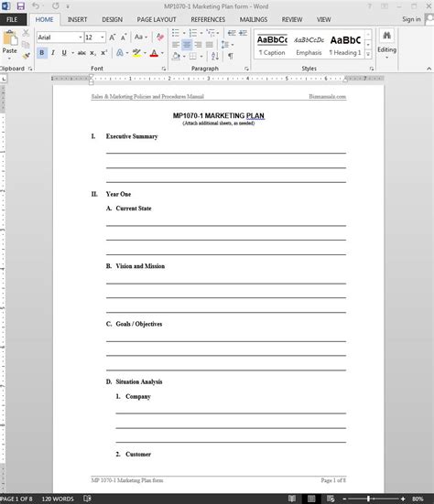Copy selection using the Copy icon
The width and height of the screenshot is (434, 504).
26,44
